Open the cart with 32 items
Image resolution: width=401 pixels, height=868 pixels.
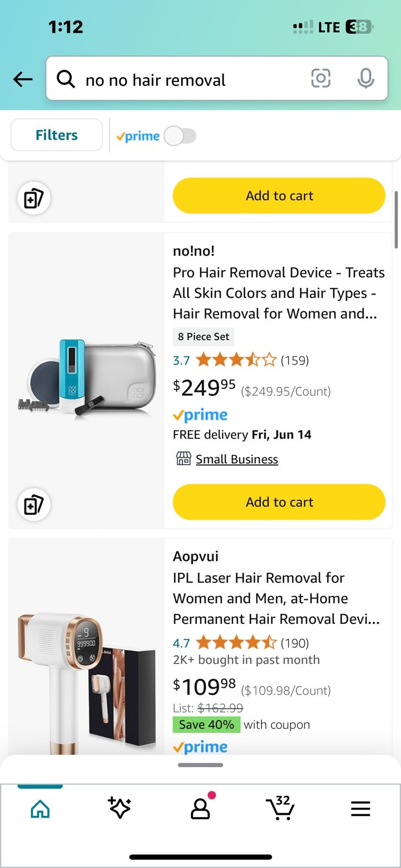tap(280, 808)
